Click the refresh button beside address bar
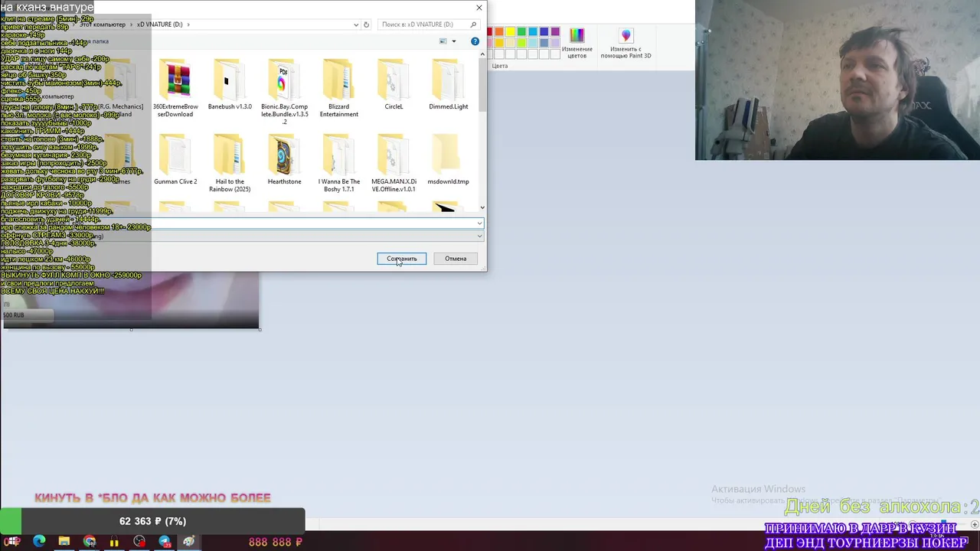This screenshot has height=551, width=980. [366, 24]
